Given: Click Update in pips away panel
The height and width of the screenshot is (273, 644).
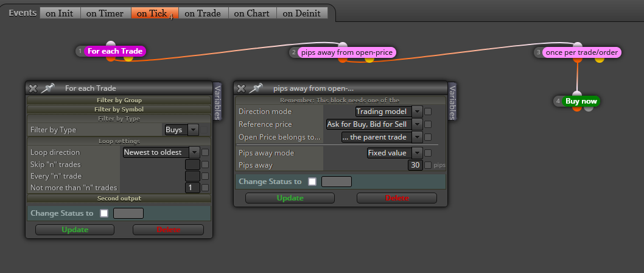Looking at the screenshot, I should pyautogui.click(x=290, y=198).
